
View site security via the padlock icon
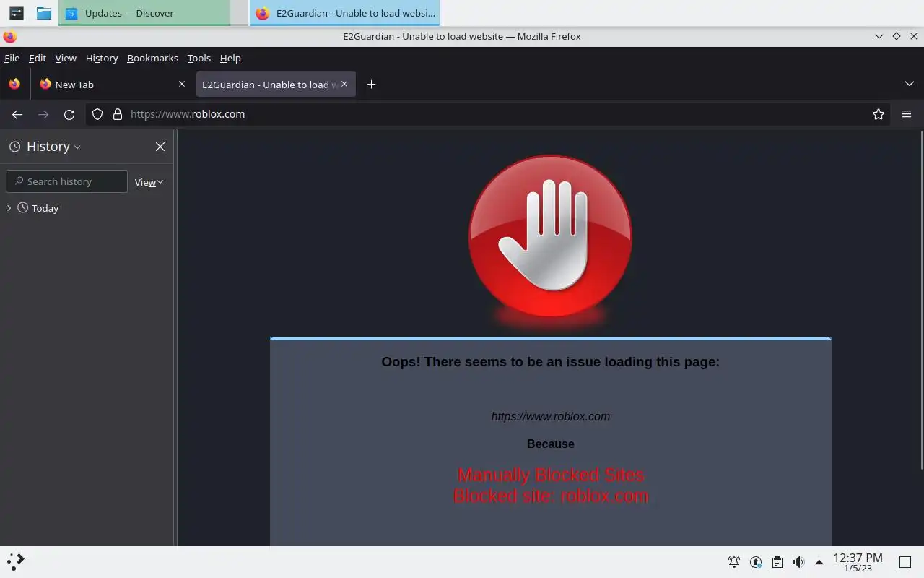(118, 114)
